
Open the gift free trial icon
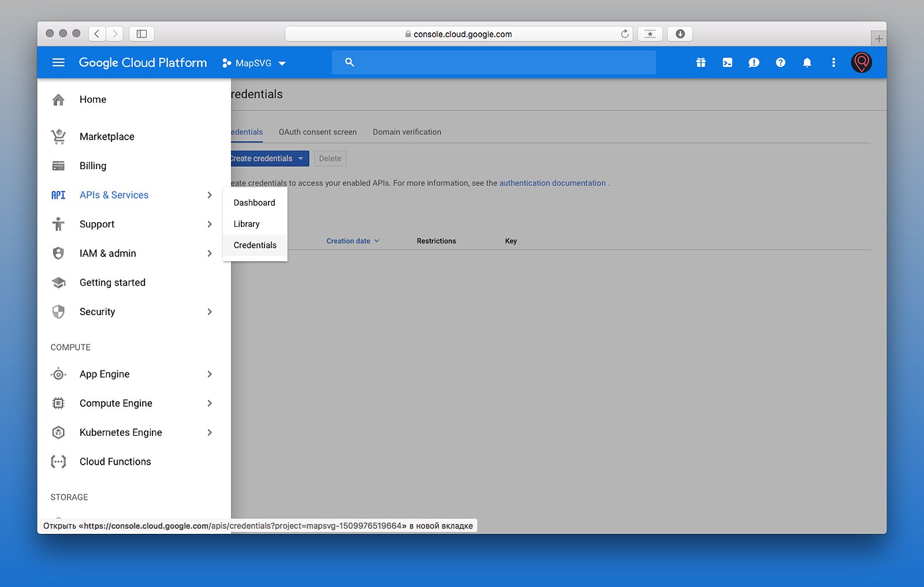click(x=701, y=62)
